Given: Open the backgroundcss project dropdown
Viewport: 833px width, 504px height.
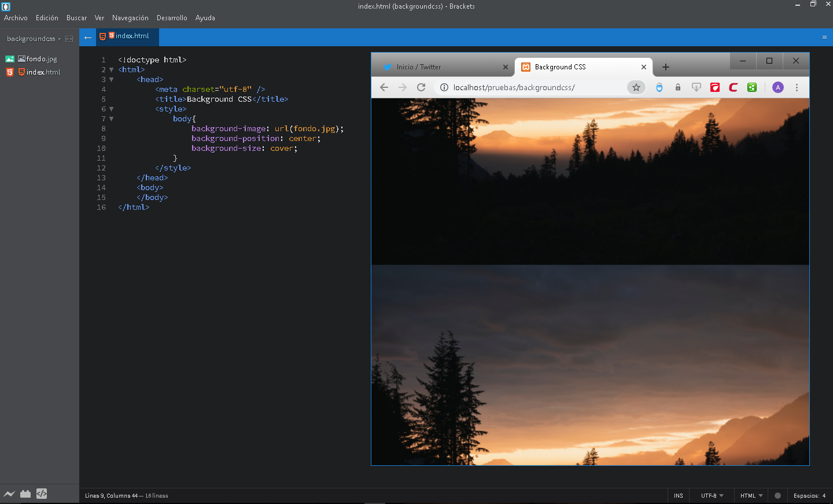Looking at the screenshot, I should pos(31,38).
